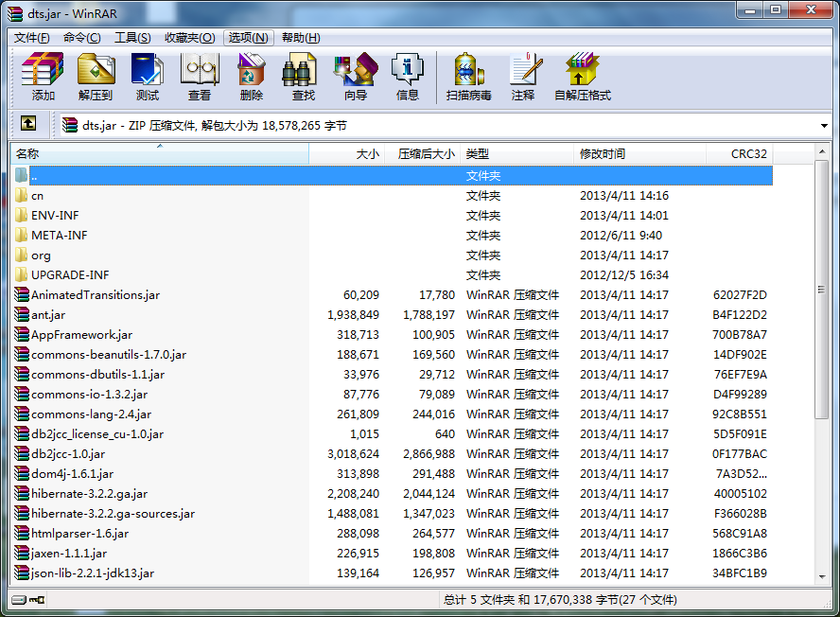This screenshot has width=840, height=617.
Task: Select jaxen-1.1.1.jar file name
Action: pos(69,553)
